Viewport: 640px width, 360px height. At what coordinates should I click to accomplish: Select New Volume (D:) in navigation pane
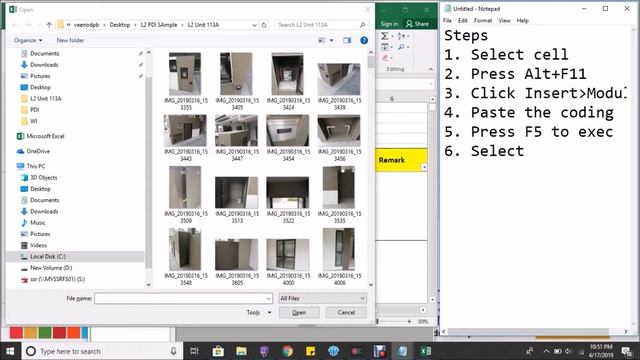51,268
